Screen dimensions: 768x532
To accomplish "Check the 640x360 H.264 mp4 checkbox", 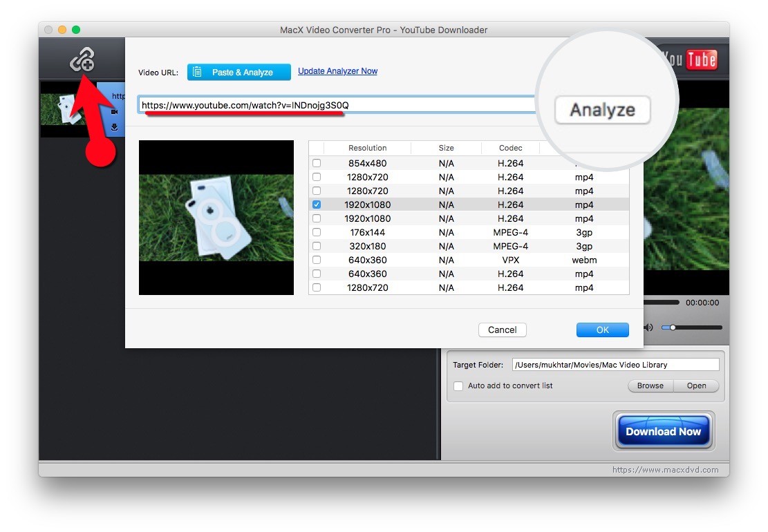I will (x=317, y=274).
